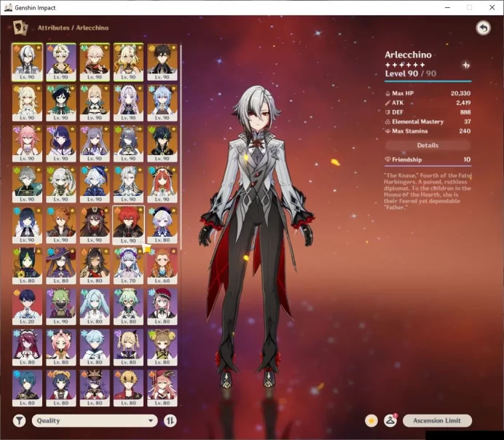The height and width of the screenshot is (440, 504).
Task: Select the Furina character portrait
Action: click(95, 184)
